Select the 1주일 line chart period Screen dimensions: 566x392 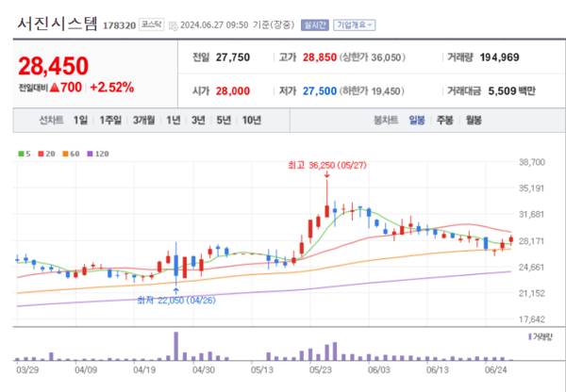[x=110, y=120]
